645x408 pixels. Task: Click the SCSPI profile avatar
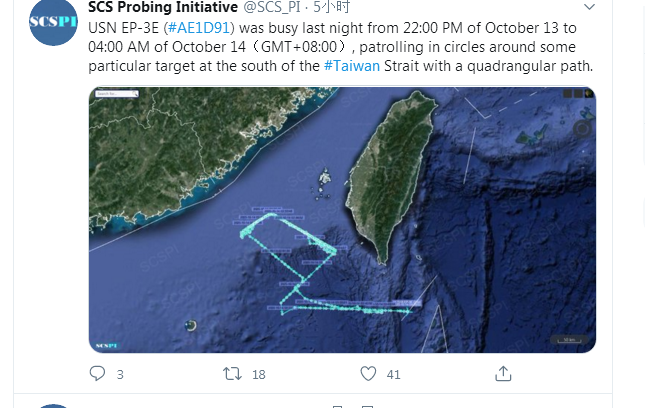53,22
